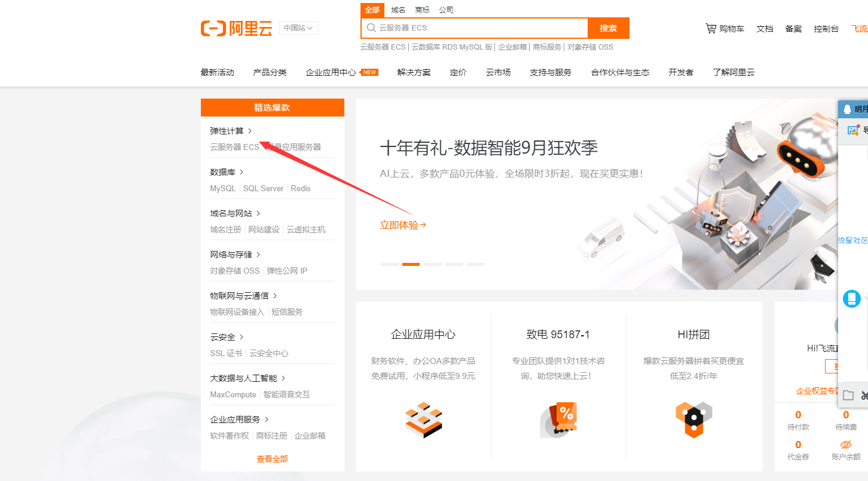Click the 致电 95187-1 coupon icon
Image resolution: width=868 pixels, height=481 pixels.
[x=558, y=420]
